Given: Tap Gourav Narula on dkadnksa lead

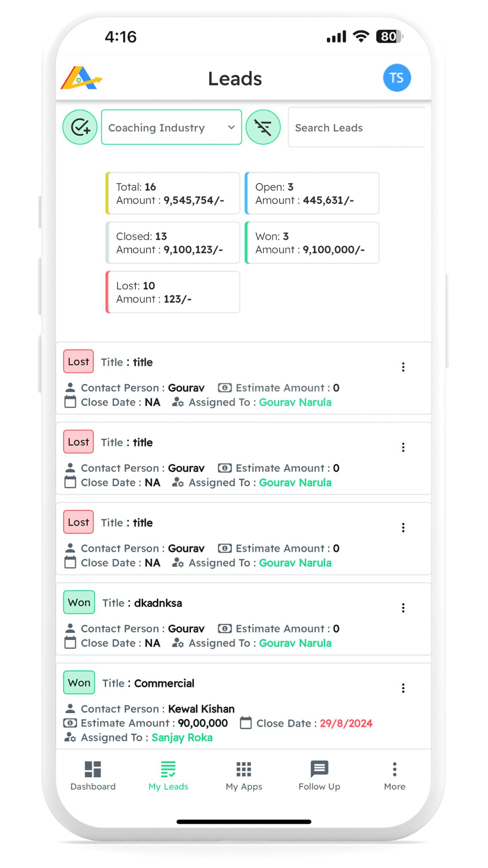Looking at the screenshot, I should pos(295,643).
